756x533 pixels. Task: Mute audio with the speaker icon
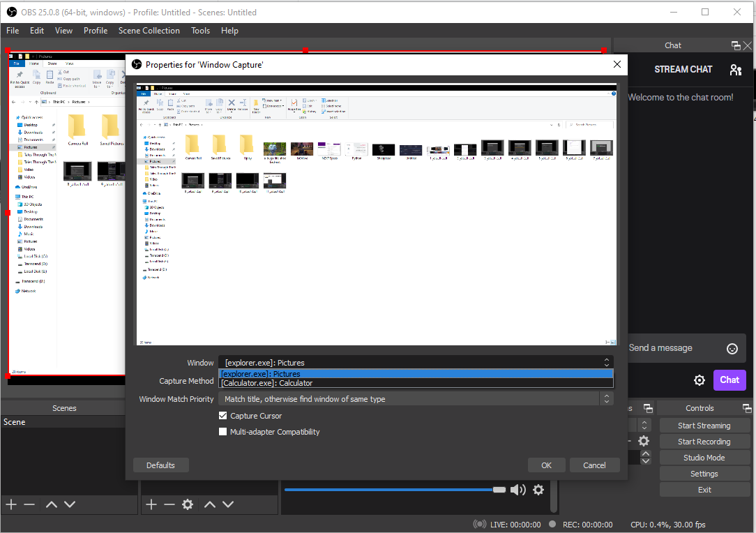(x=518, y=490)
